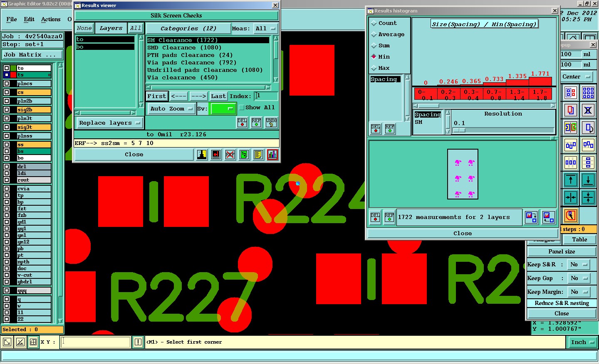599x364 pixels.
Task: Select the Max radio option
Action: (381, 68)
